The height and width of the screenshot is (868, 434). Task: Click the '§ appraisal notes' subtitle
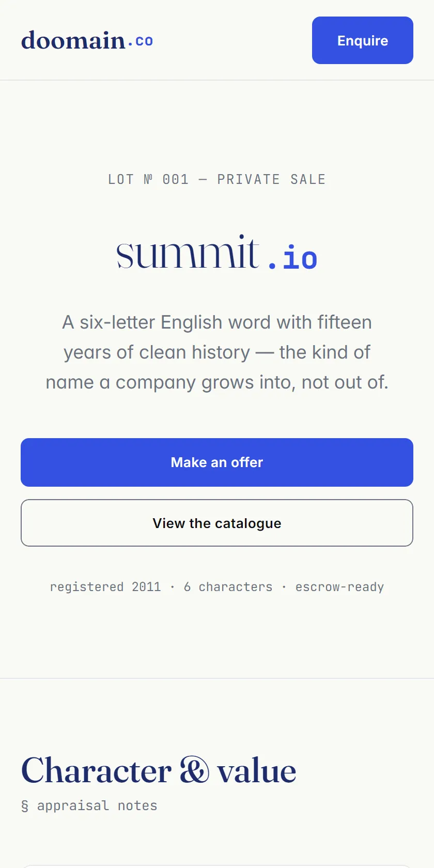[x=89, y=805]
